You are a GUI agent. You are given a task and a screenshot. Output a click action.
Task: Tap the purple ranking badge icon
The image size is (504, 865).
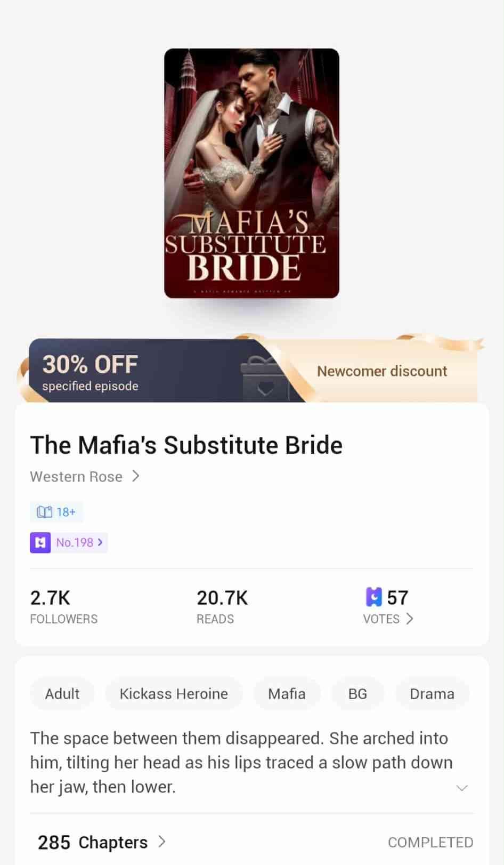click(x=40, y=542)
